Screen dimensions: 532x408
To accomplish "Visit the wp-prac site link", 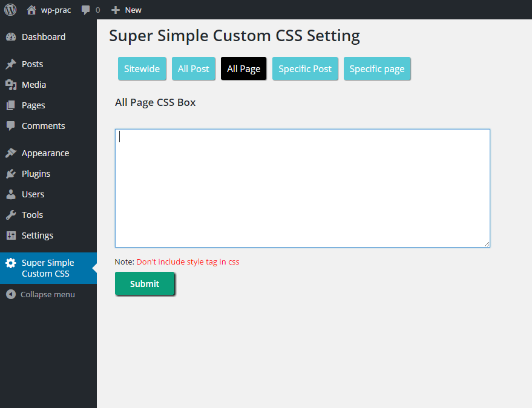I will coord(56,10).
